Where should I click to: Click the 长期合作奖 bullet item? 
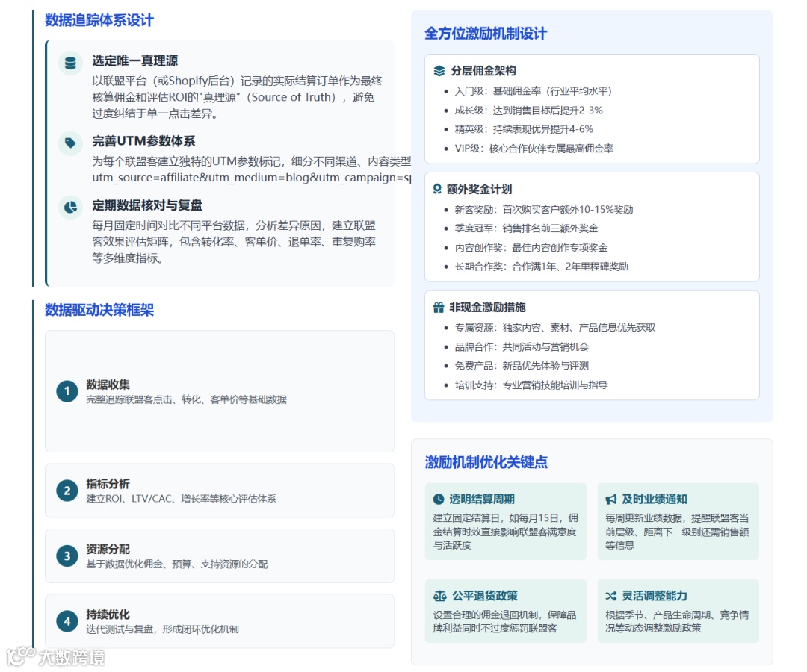tap(541, 267)
